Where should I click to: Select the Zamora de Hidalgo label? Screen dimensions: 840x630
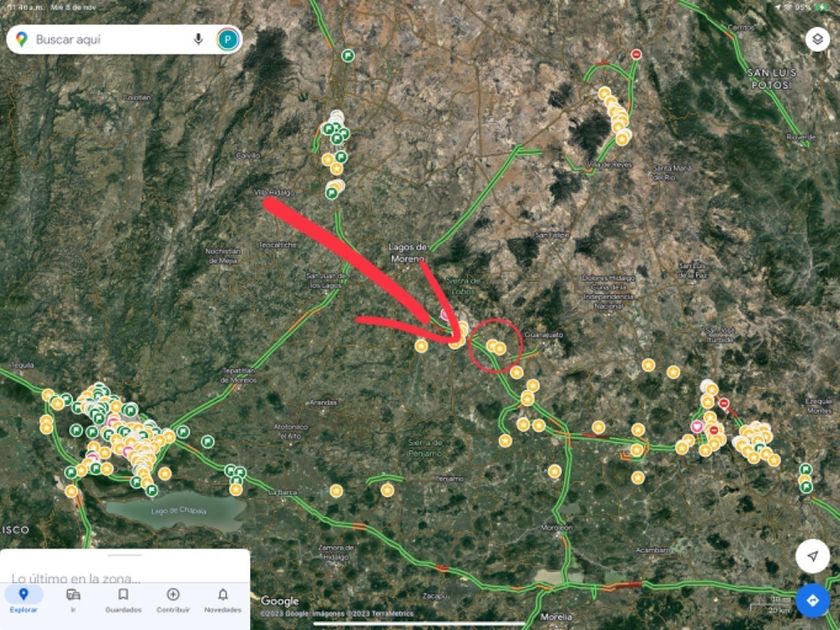(336, 552)
